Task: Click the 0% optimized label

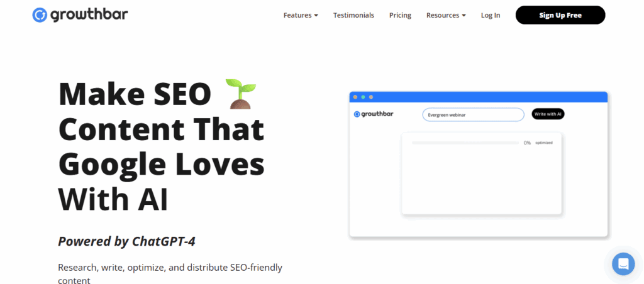Action: point(538,143)
